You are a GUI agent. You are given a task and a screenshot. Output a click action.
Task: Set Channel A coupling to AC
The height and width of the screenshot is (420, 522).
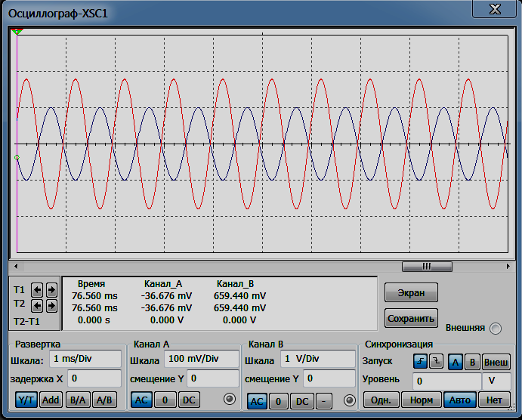point(141,400)
